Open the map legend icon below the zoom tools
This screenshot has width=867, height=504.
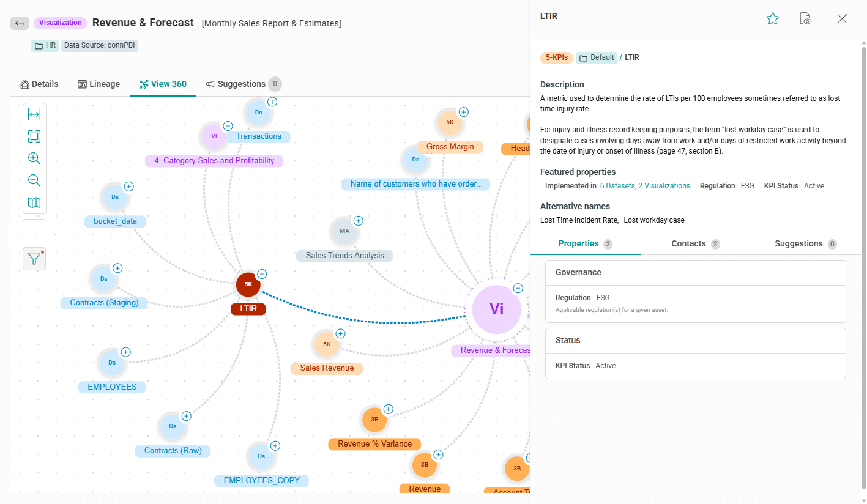coord(34,202)
